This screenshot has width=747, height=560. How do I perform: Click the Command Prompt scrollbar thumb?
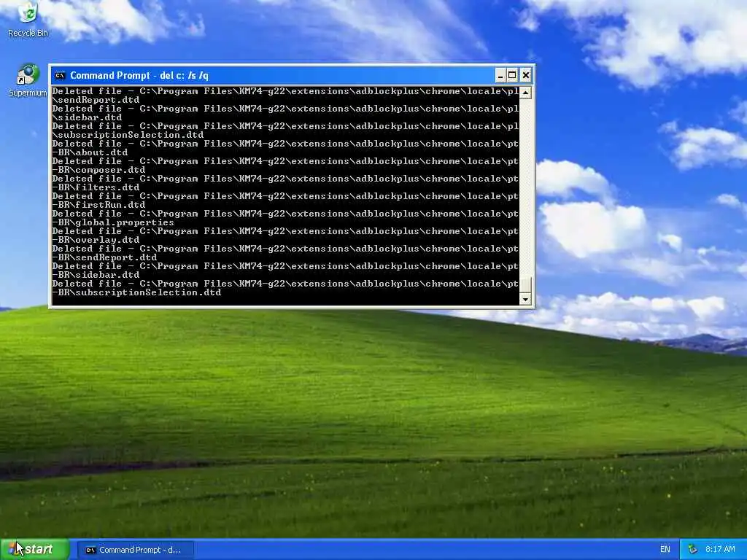click(525, 285)
